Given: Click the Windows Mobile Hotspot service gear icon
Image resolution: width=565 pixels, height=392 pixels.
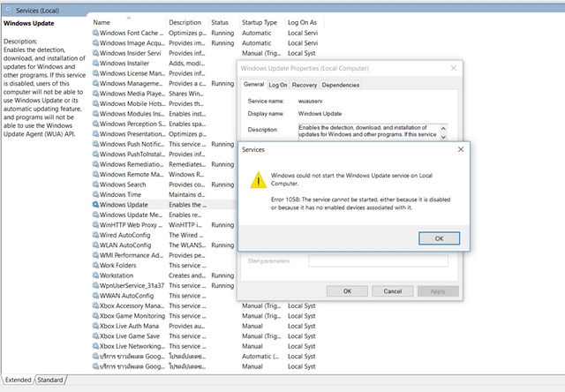Looking at the screenshot, I should (95, 103).
